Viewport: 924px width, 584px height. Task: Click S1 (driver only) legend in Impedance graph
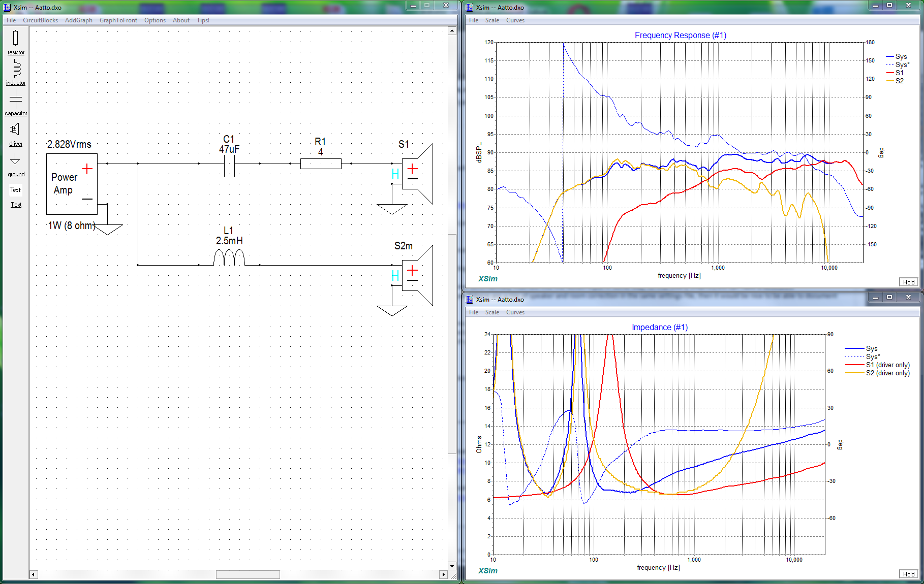pyautogui.click(x=878, y=365)
